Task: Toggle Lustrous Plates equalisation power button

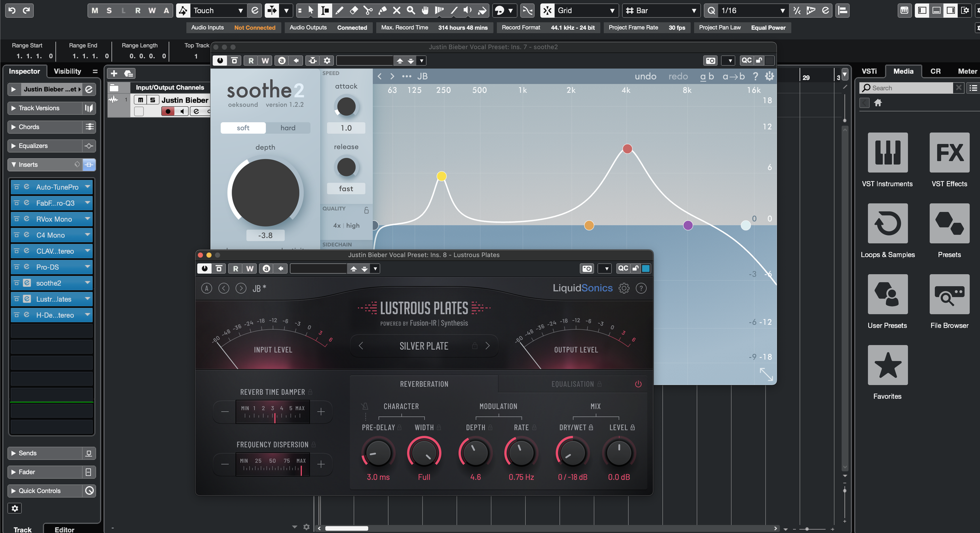Action: [638, 384]
